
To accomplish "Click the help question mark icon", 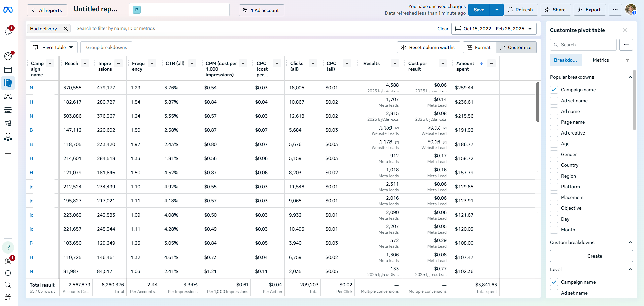I will 8,247.
